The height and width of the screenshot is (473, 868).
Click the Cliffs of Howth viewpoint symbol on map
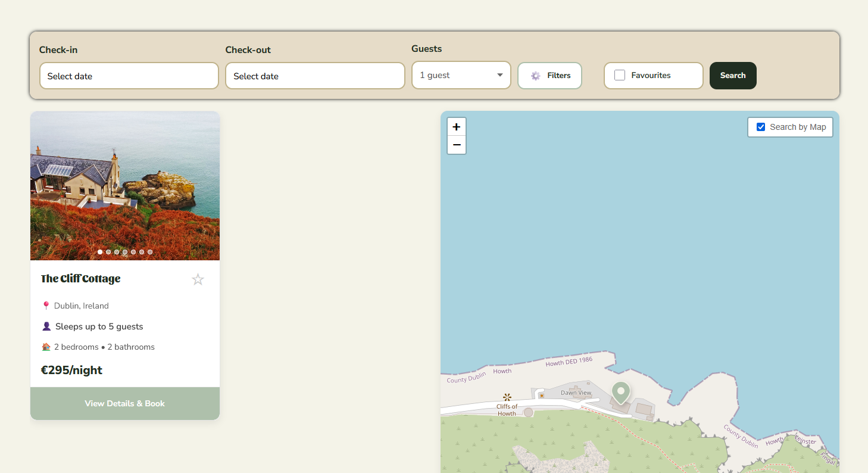[x=507, y=397]
